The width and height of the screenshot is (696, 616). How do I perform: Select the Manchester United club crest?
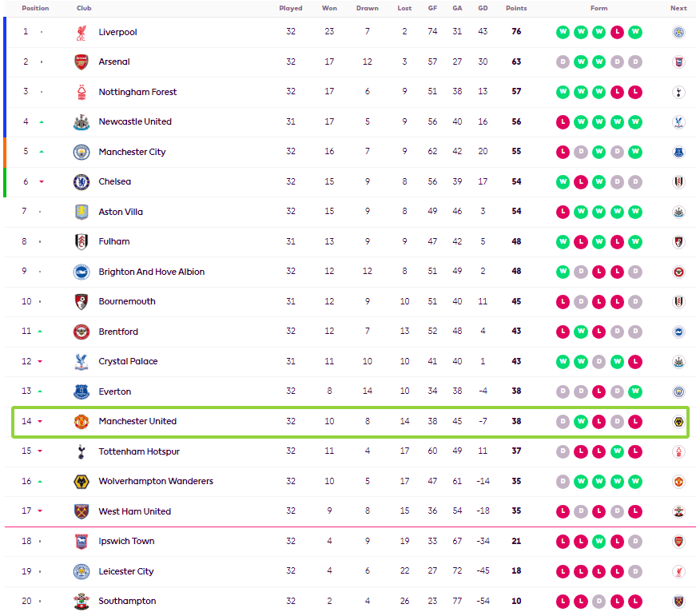click(82, 421)
